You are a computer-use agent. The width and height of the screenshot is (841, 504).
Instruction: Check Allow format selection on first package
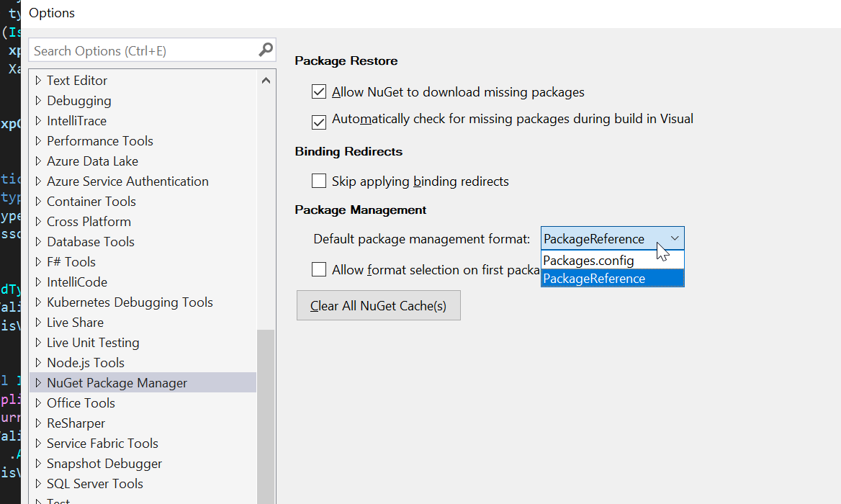[319, 270]
